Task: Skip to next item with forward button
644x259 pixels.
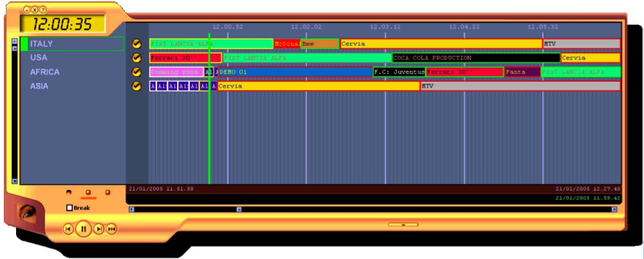Action: (x=99, y=229)
